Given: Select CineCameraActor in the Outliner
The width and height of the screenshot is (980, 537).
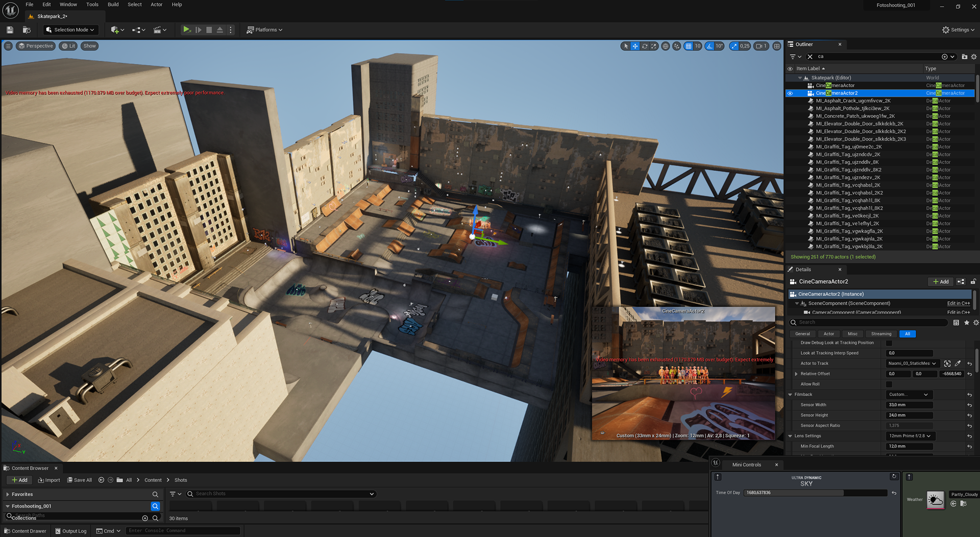Looking at the screenshot, I should [x=835, y=86].
